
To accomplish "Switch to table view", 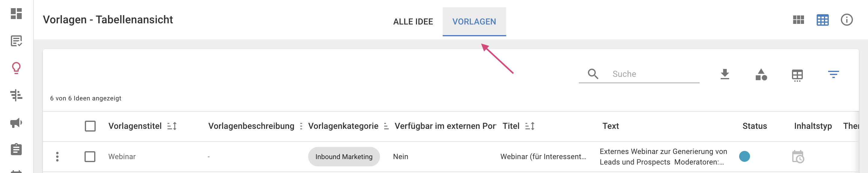I will point(822,20).
